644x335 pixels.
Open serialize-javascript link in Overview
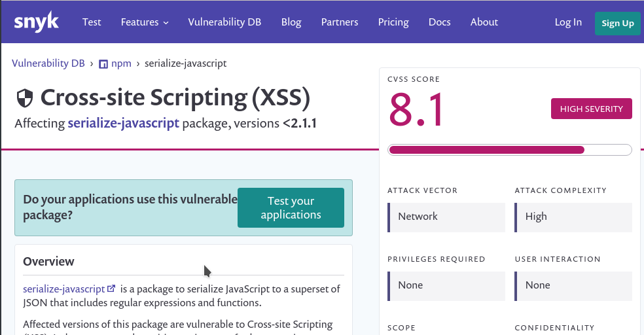coord(63,289)
